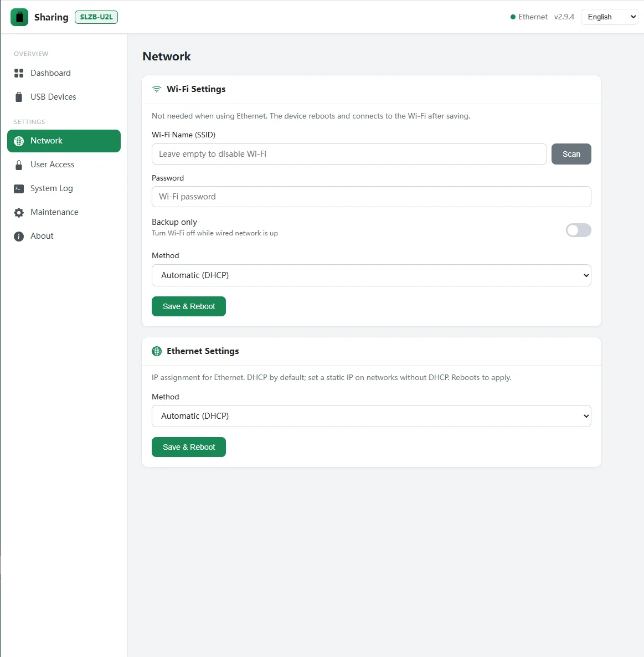This screenshot has width=644, height=657.
Task: Click the Network page heading
Action: click(167, 57)
